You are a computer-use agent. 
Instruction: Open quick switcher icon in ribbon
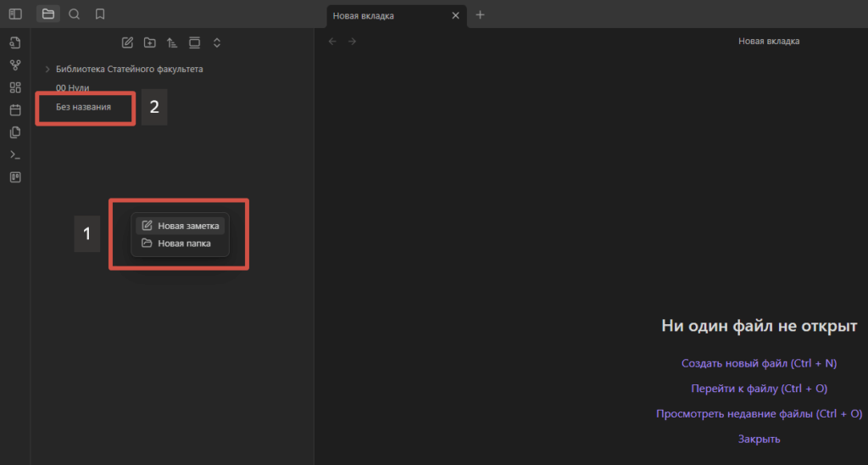tap(15, 42)
